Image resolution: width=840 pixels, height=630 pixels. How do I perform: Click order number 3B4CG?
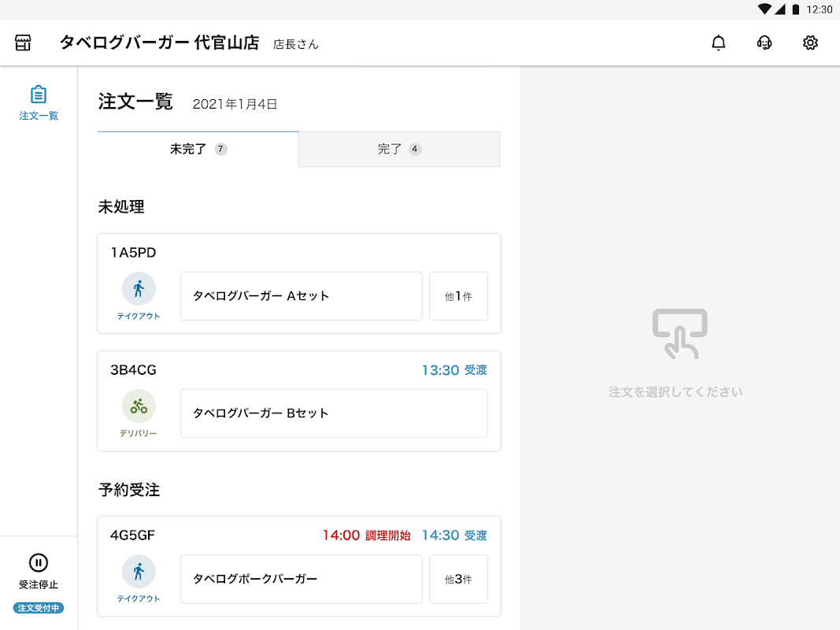click(x=133, y=370)
